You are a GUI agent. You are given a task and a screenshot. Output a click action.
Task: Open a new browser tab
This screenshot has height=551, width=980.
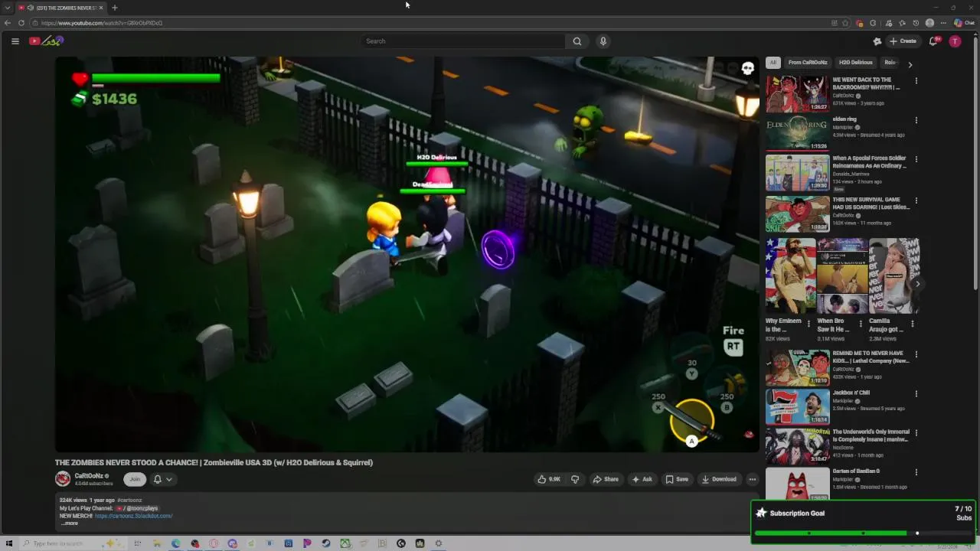(114, 8)
